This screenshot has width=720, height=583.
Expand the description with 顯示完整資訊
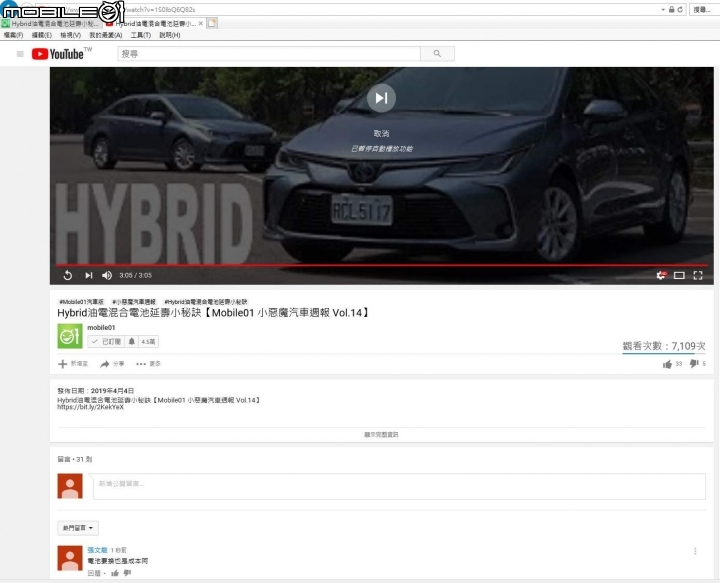click(381, 434)
